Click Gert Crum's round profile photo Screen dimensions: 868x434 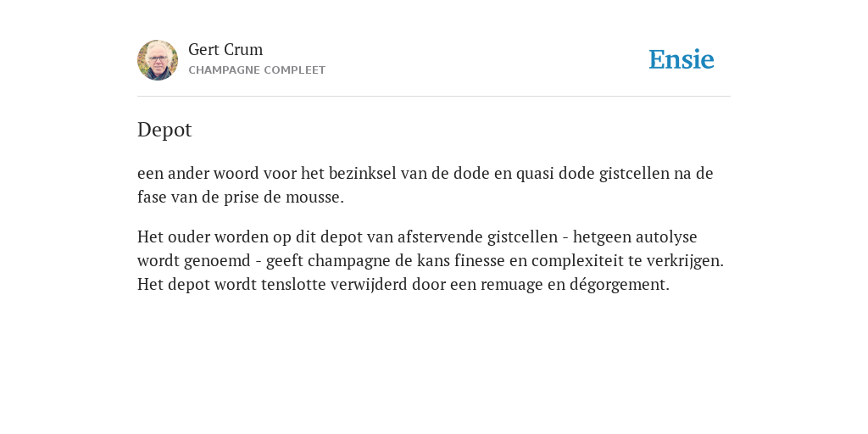[x=158, y=60]
